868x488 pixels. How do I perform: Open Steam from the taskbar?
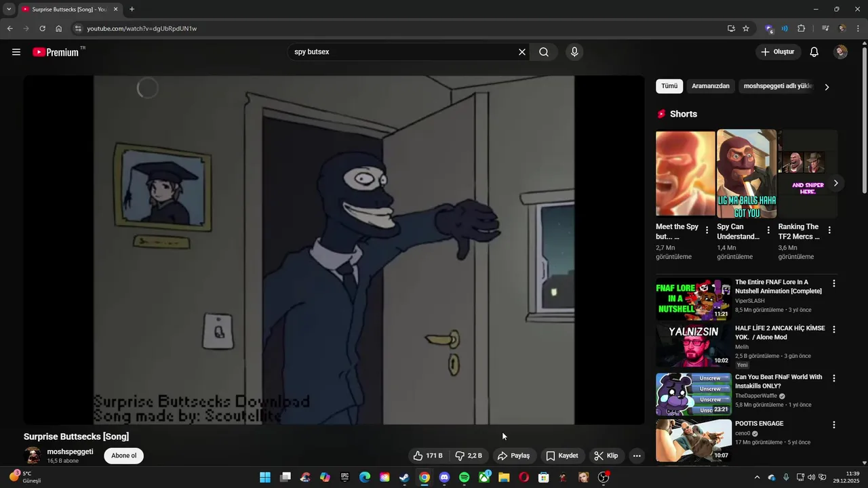pos(404,477)
